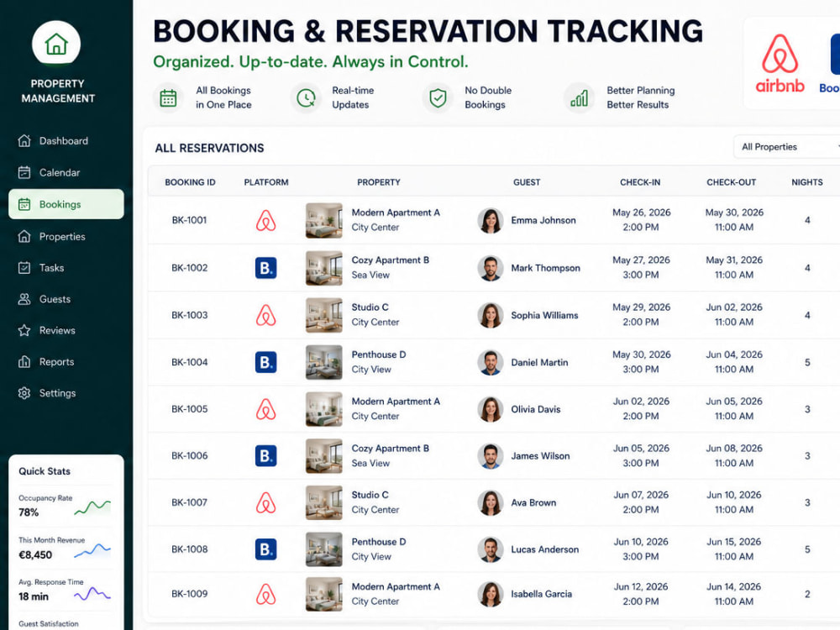Image resolution: width=840 pixels, height=630 pixels.
Task: Click guest name Lucas Anderson
Action: [545, 549]
